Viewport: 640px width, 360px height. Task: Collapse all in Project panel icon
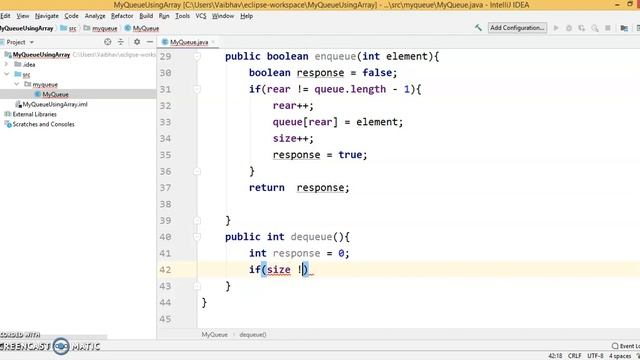[120, 42]
